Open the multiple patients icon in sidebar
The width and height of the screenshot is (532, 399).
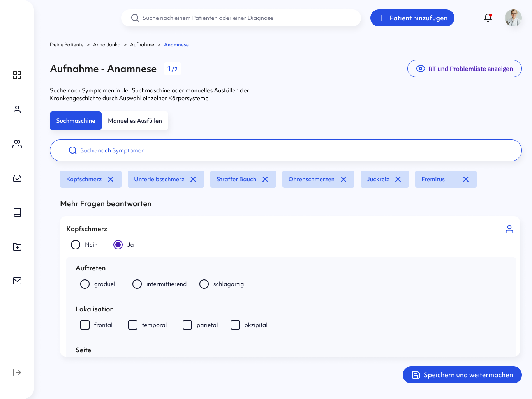[17, 144]
